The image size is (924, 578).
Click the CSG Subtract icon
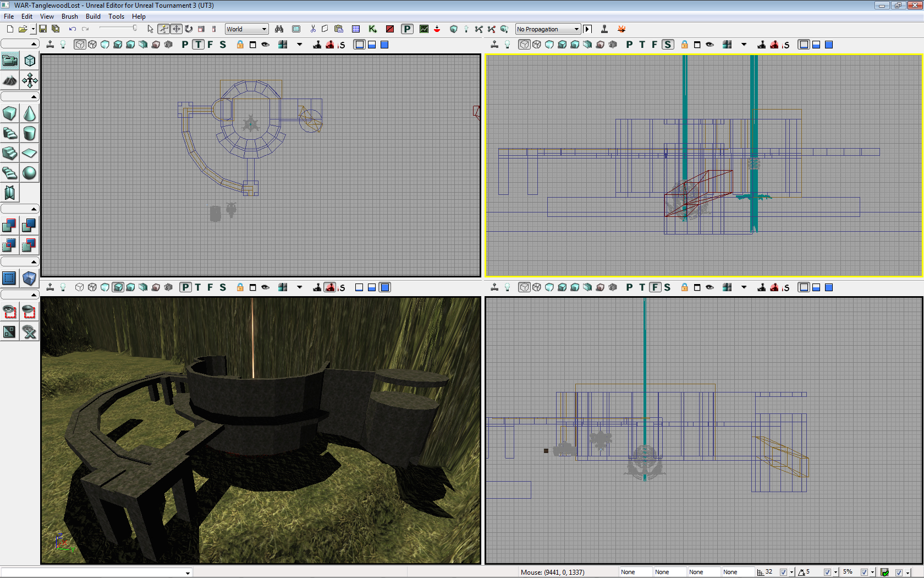point(30,225)
